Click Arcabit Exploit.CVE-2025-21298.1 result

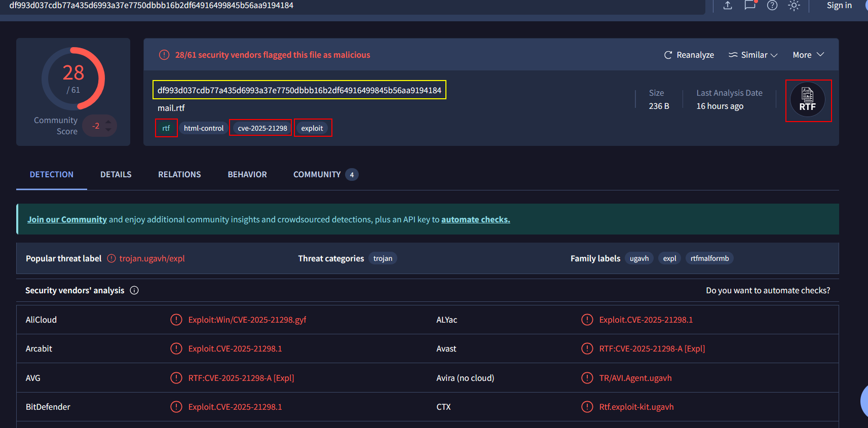pyautogui.click(x=235, y=348)
